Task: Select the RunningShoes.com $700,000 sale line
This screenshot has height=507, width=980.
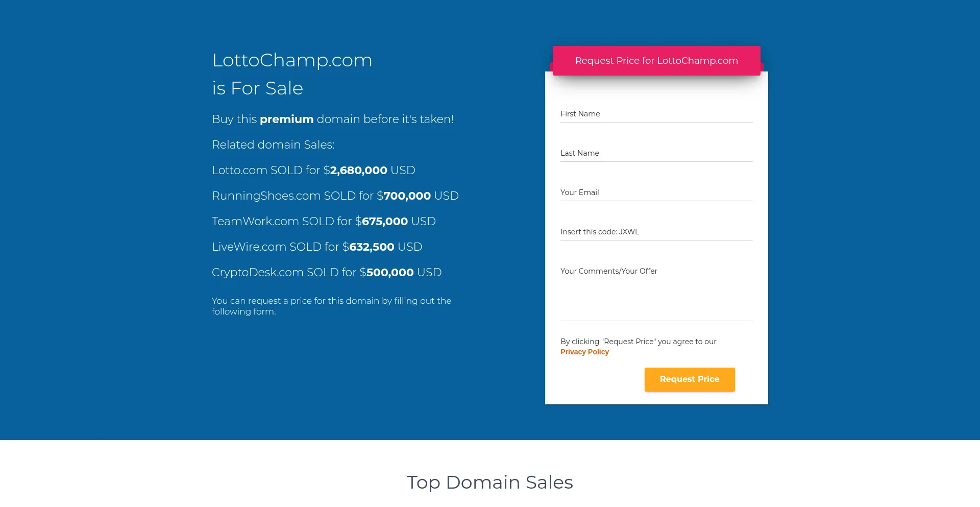Action: [335, 196]
